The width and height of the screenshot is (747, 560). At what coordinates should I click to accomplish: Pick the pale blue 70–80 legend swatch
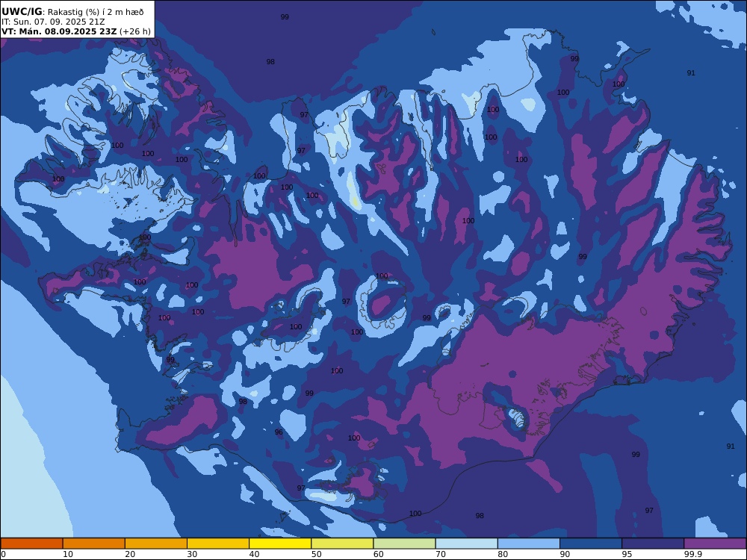(467, 544)
